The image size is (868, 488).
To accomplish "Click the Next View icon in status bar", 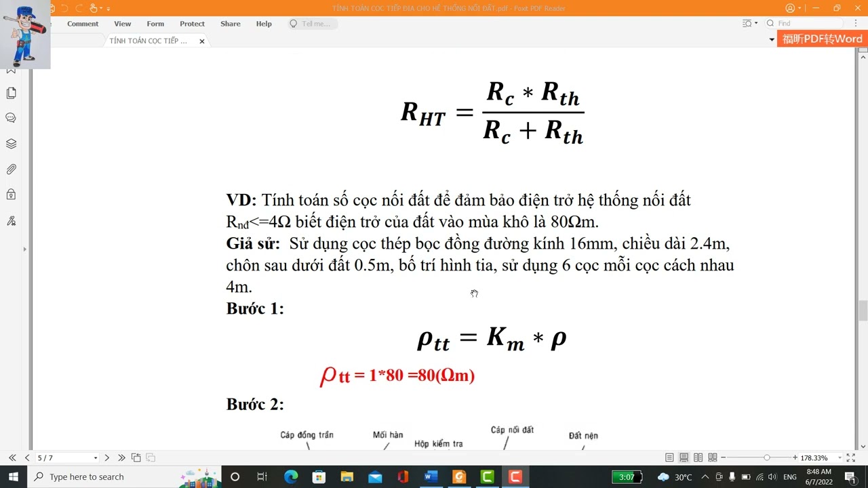I will 151,457.
